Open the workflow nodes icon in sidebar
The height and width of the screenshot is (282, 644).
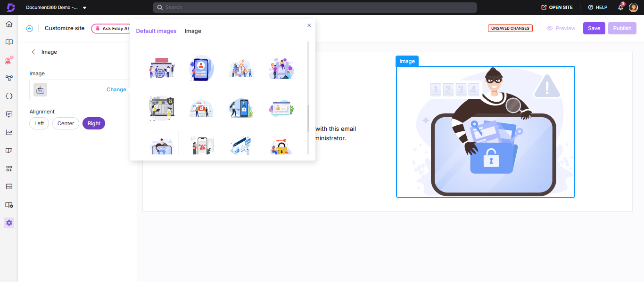point(9,78)
